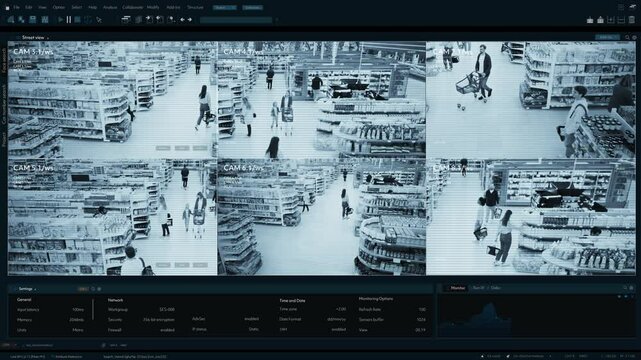This screenshot has width=641, height=360.
Task: Switch to the Monitor tab
Action: pyautogui.click(x=457, y=288)
